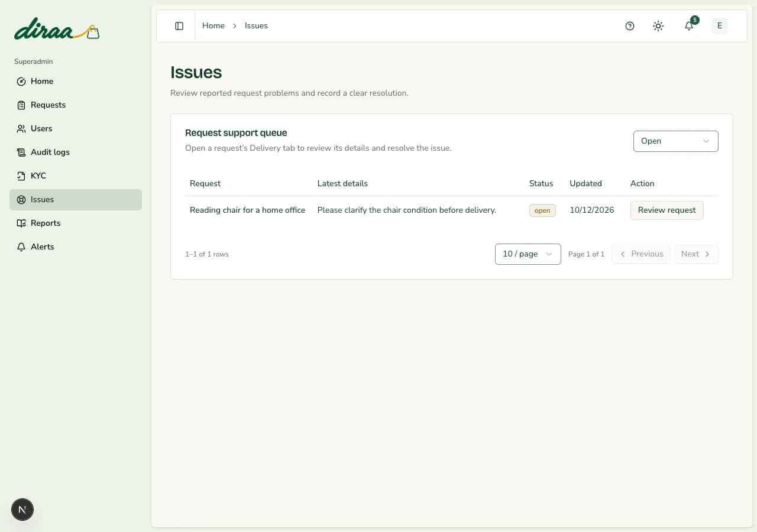Open Users in the sidebar menu
This screenshot has width=757, height=532.
pyautogui.click(x=76, y=129)
